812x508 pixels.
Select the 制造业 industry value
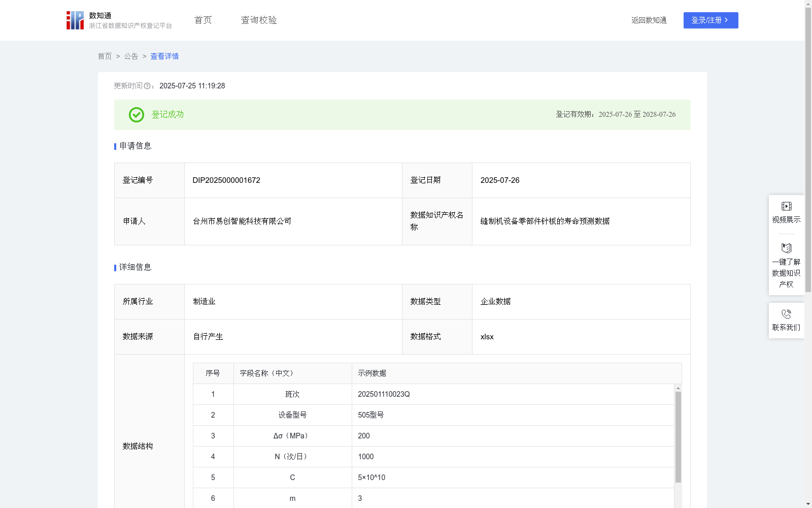click(x=204, y=302)
